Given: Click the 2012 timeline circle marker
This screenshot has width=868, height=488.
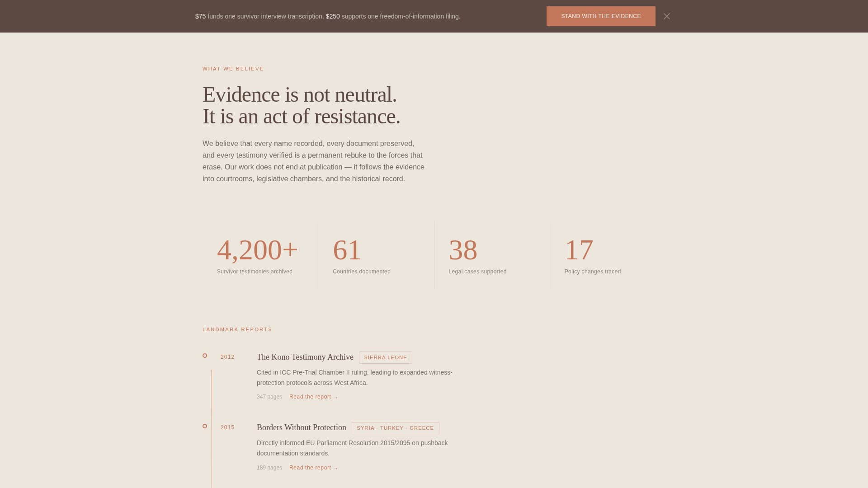Looking at the screenshot, I should [x=205, y=356].
